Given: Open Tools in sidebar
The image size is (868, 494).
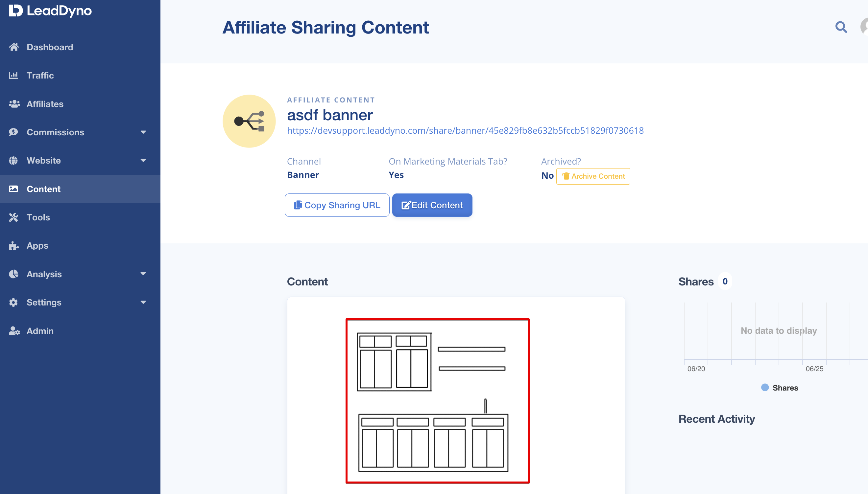Looking at the screenshot, I should [x=80, y=217].
